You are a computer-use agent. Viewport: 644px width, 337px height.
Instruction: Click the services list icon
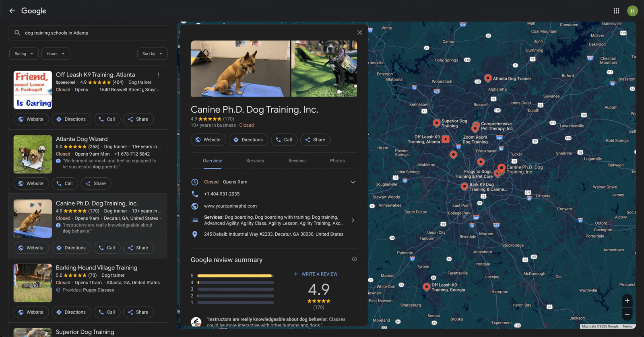195,220
